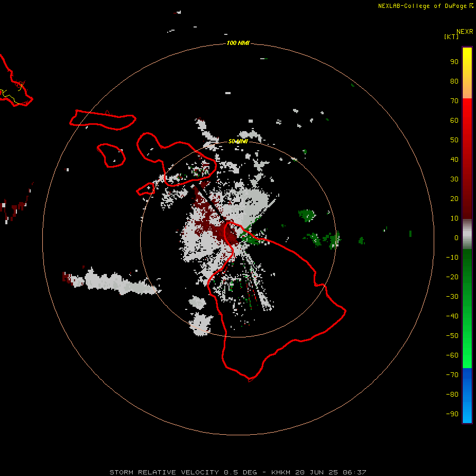Click the NEXLAB-College of DuPage watermark text
Screen dimensions: 476x476
(x=425, y=6)
